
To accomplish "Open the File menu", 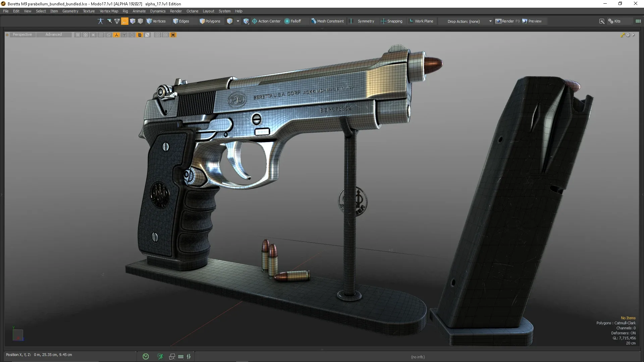I will [6, 11].
